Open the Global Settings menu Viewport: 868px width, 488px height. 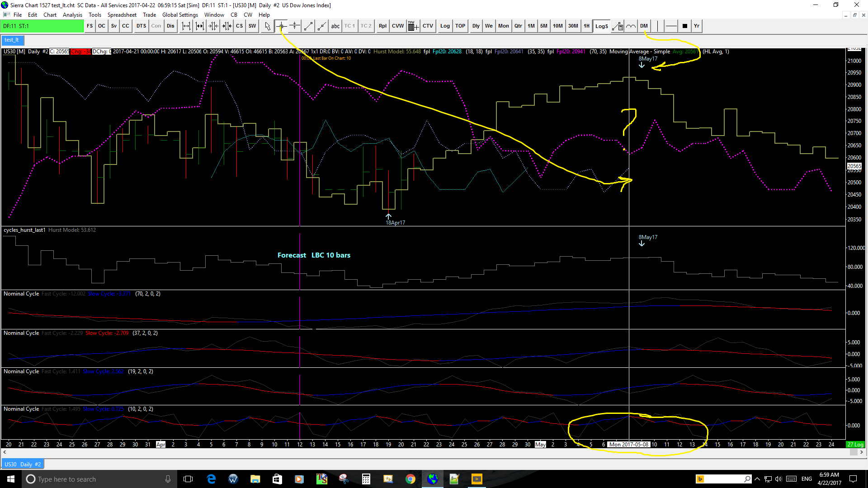180,15
